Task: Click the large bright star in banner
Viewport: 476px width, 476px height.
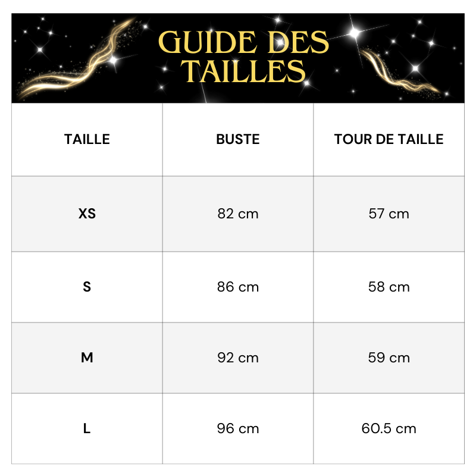Action: (354, 33)
